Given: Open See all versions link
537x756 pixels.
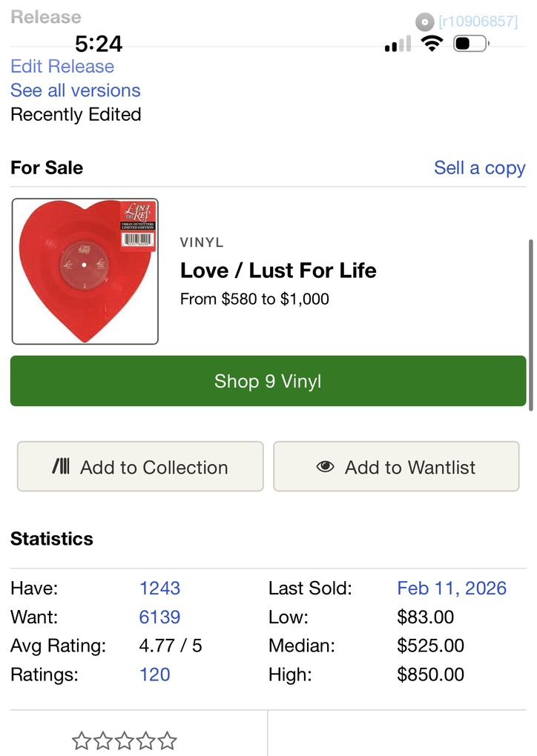Looking at the screenshot, I should coord(75,90).
